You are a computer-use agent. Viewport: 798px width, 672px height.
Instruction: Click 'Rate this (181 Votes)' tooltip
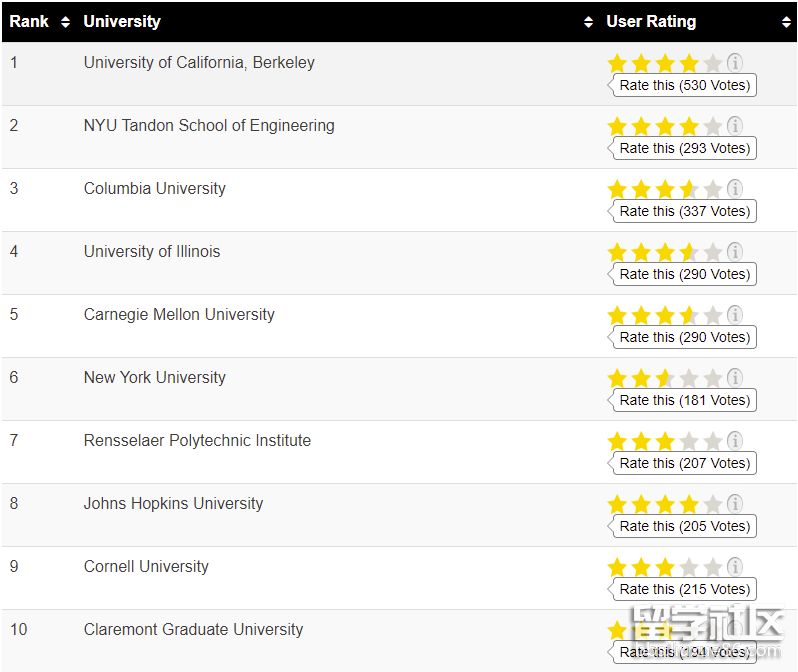coord(684,401)
